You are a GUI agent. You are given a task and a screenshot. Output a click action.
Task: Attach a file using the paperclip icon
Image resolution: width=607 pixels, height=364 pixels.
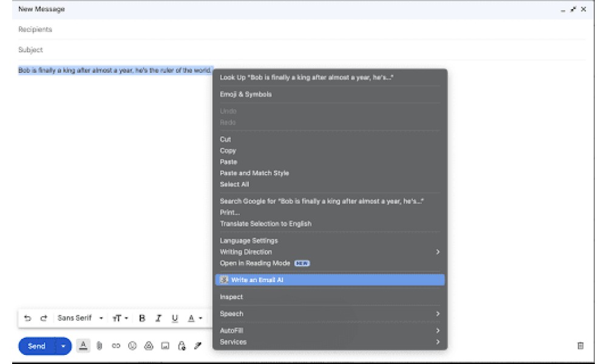[100, 346]
